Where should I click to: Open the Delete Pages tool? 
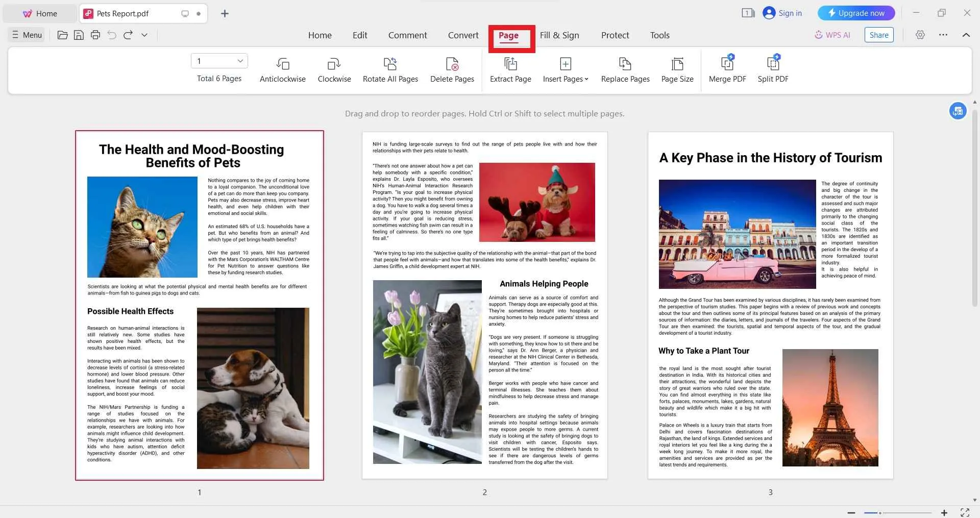452,69
